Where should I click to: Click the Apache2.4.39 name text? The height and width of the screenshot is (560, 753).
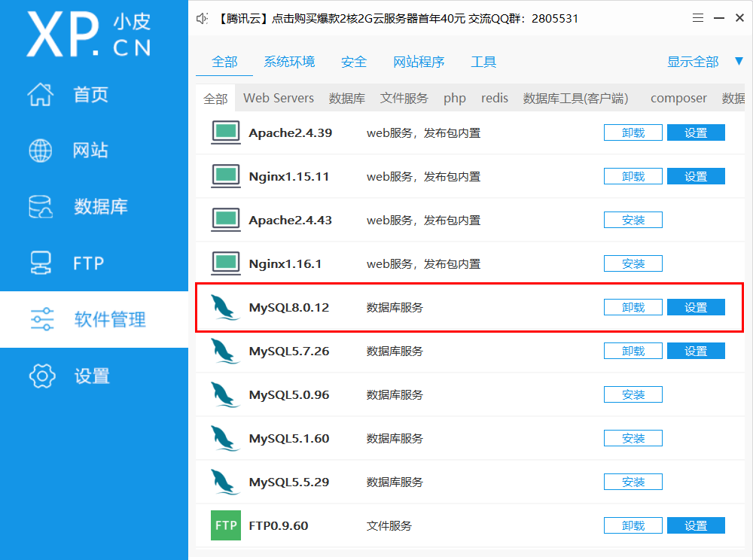pyautogui.click(x=290, y=133)
